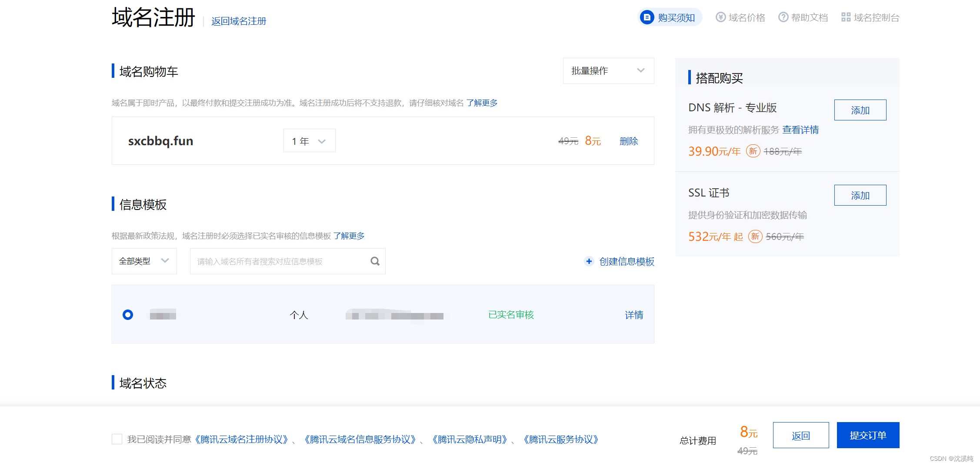Click the 提交订单 button

pos(868,435)
